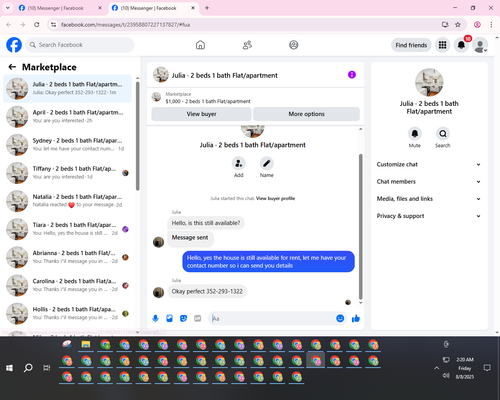Select message 'Okay perfect 352-293-1322'
Image resolution: width=500 pixels, height=400 pixels.
click(x=207, y=291)
